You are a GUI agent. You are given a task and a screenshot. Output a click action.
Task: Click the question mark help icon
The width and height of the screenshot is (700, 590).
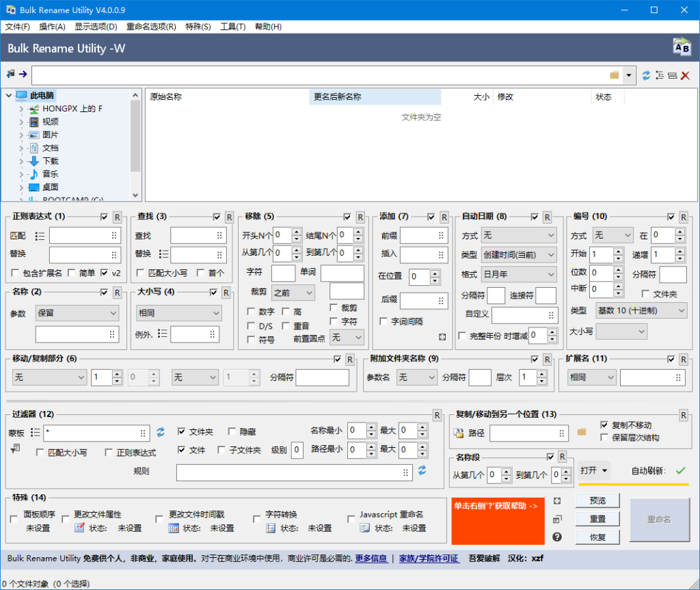(x=556, y=537)
